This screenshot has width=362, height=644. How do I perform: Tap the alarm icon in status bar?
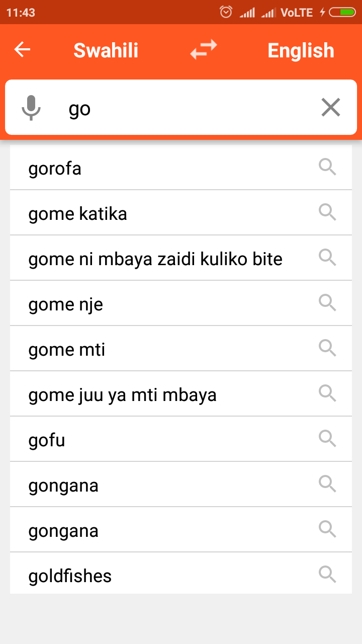[226, 12]
